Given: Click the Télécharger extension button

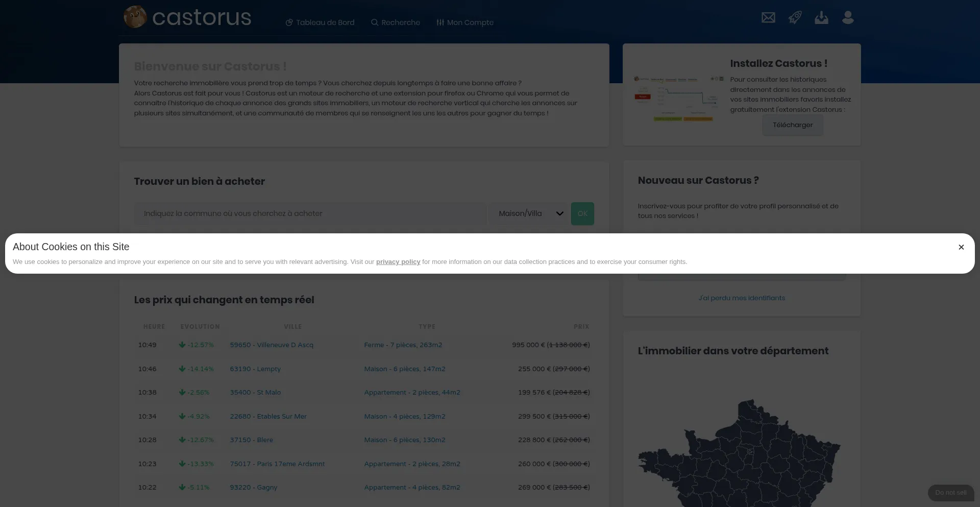Looking at the screenshot, I should click(792, 125).
